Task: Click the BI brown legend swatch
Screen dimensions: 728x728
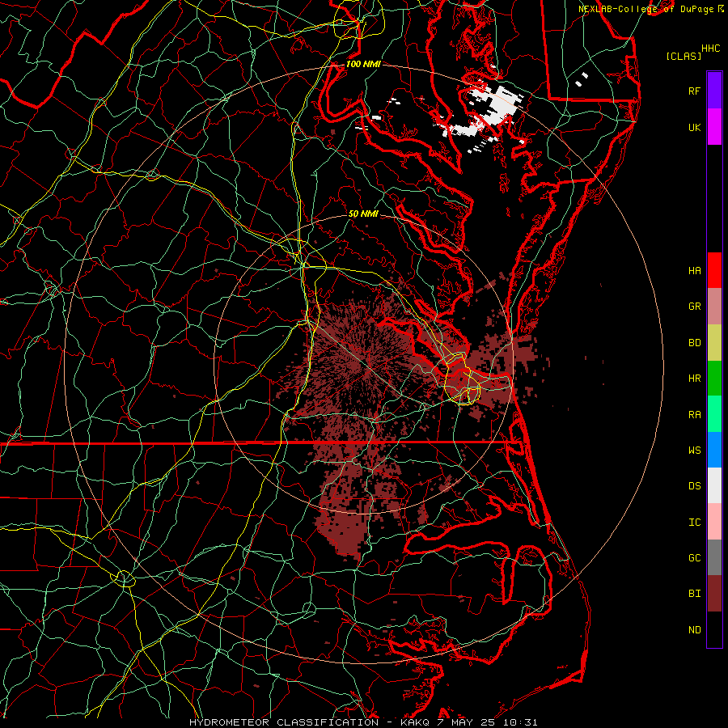Action: 714,594
